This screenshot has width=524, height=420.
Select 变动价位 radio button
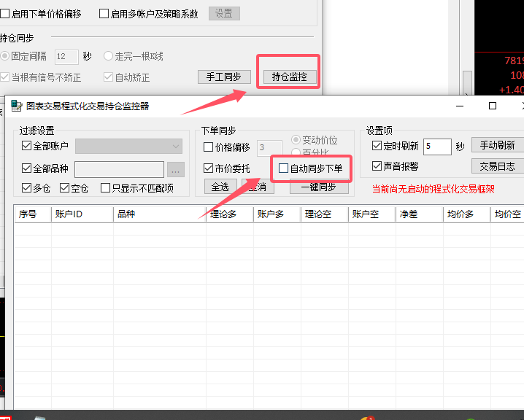pyautogui.click(x=296, y=139)
